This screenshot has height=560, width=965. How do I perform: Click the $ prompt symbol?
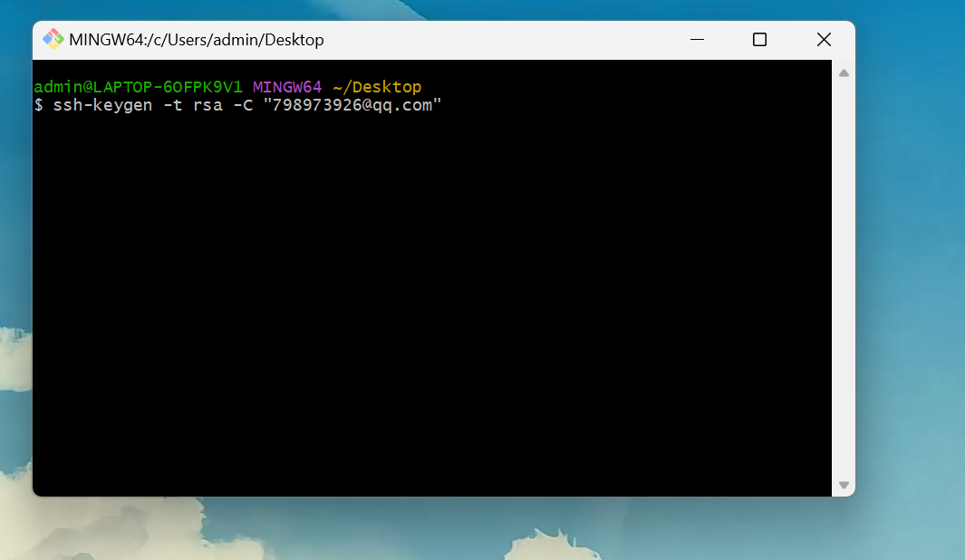point(38,105)
